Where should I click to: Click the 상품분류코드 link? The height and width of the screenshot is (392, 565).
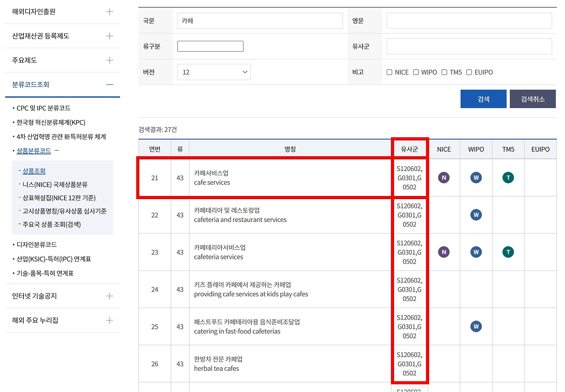pyautogui.click(x=34, y=151)
